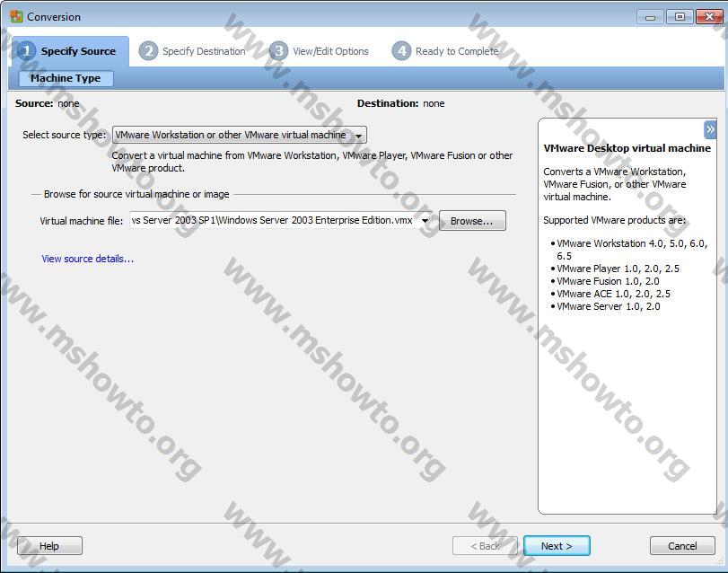
Task: Click 'VMware Workstation 4.0, 5.0, 6.0, 6.5' entry
Action: pyautogui.click(x=632, y=250)
